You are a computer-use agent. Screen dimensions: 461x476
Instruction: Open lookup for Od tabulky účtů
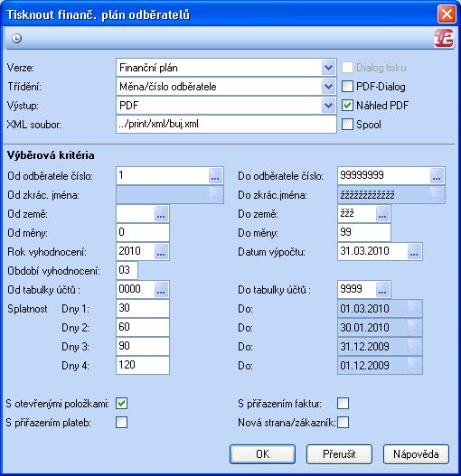click(161, 289)
